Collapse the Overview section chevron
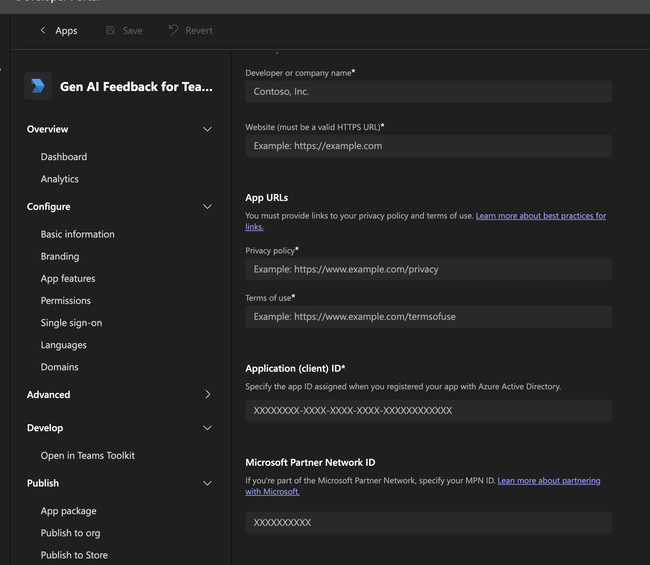The image size is (650, 565). click(207, 129)
